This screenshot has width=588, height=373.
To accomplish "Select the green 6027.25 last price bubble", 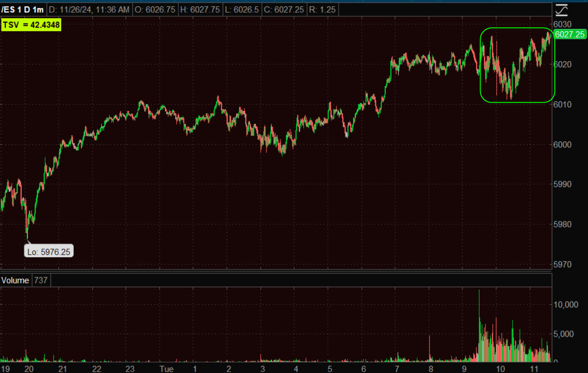I will tap(569, 34).
